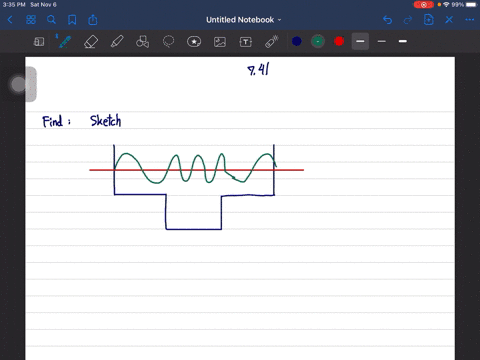
Task: Add a new page
Action: coord(428,20)
